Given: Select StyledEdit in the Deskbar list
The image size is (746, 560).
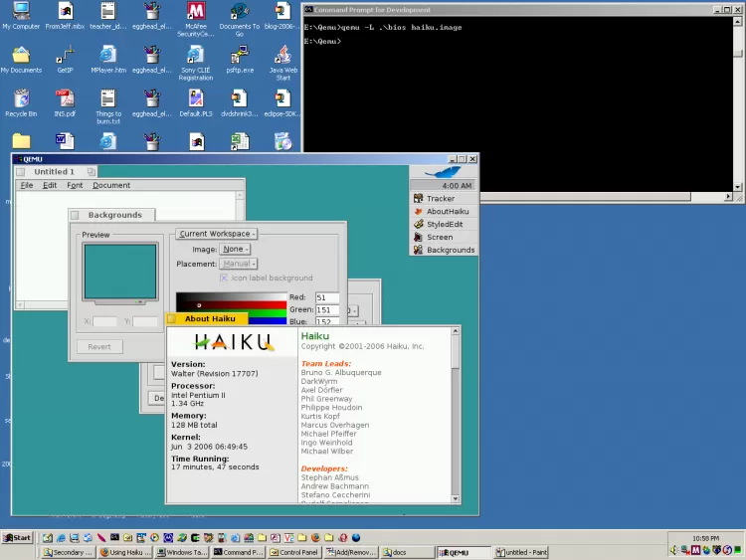Looking at the screenshot, I should click(444, 225).
